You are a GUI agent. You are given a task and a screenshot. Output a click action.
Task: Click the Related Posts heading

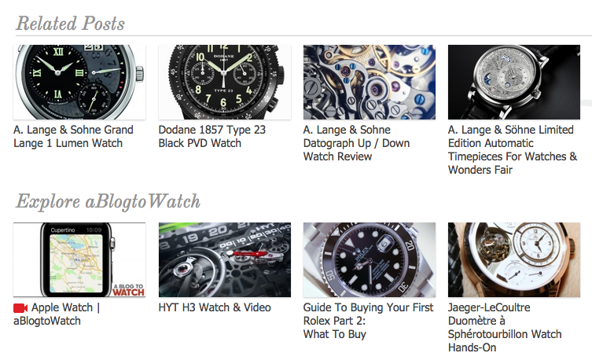point(70,24)
